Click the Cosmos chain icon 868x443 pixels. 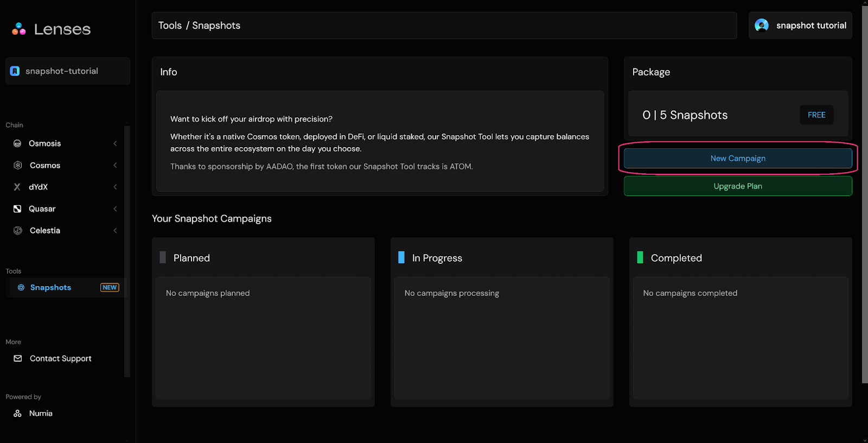pyautogui.click(x=17, y=165)
